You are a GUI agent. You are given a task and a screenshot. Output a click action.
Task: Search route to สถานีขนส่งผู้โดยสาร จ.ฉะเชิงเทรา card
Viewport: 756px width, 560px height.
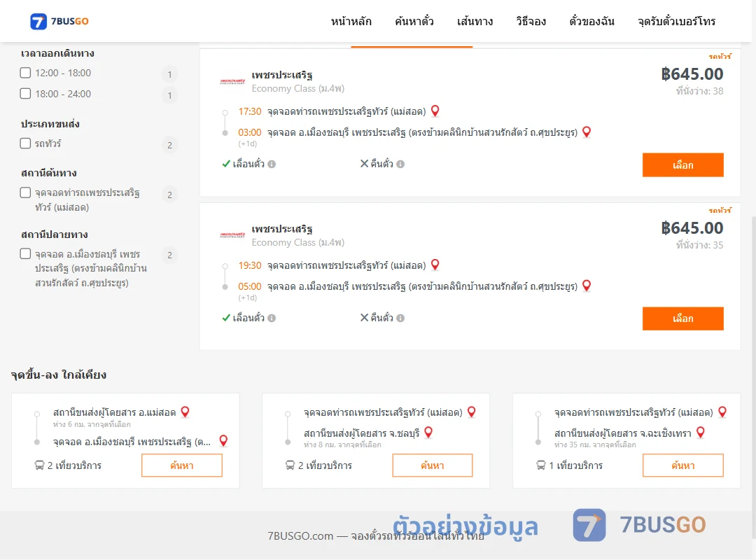[682, 465]
